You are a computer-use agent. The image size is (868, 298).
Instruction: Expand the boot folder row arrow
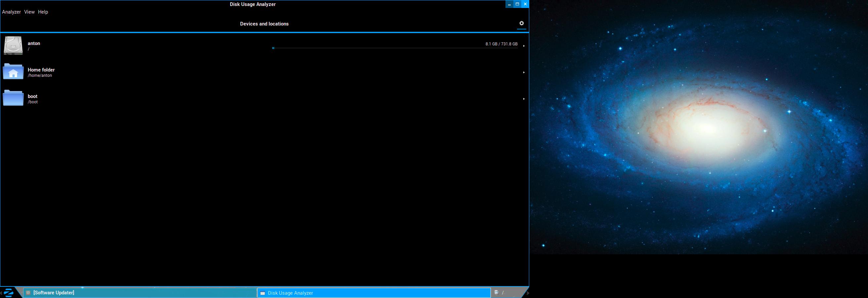tap(524, 99)
